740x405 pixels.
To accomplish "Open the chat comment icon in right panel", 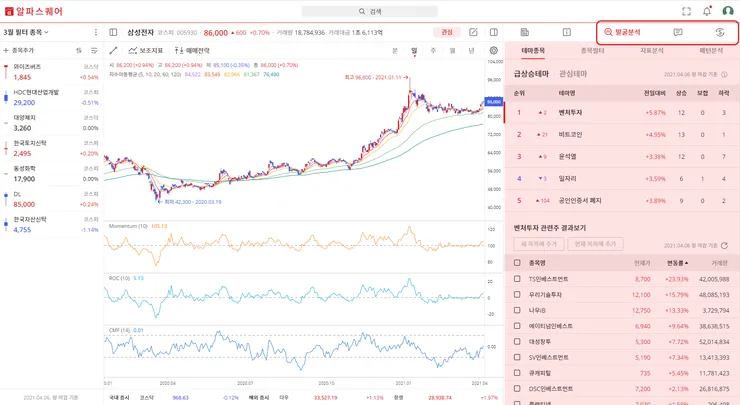I will 678,32.
